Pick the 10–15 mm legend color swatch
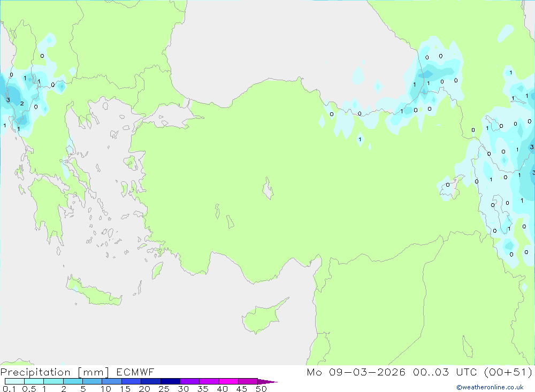 pyautogui.click(x=112, y=381)
